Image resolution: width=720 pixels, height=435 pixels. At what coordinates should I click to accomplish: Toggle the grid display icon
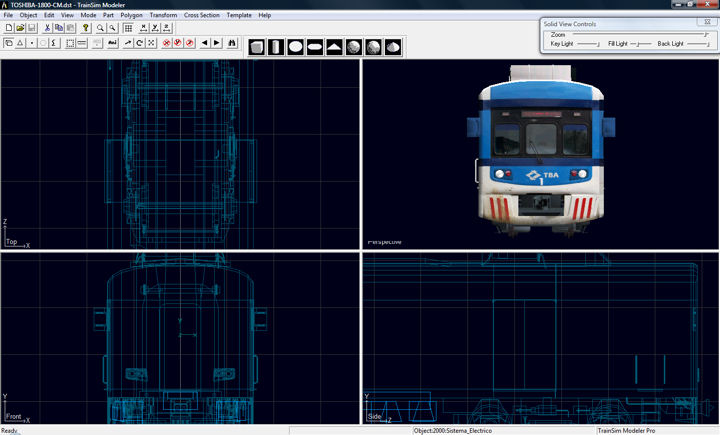(128, 29)
